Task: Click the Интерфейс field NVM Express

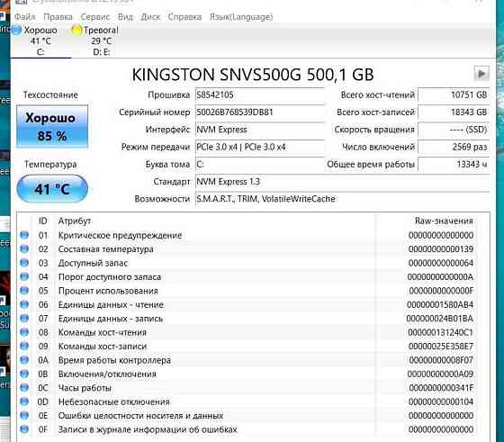Action: [x=260, y=130]
